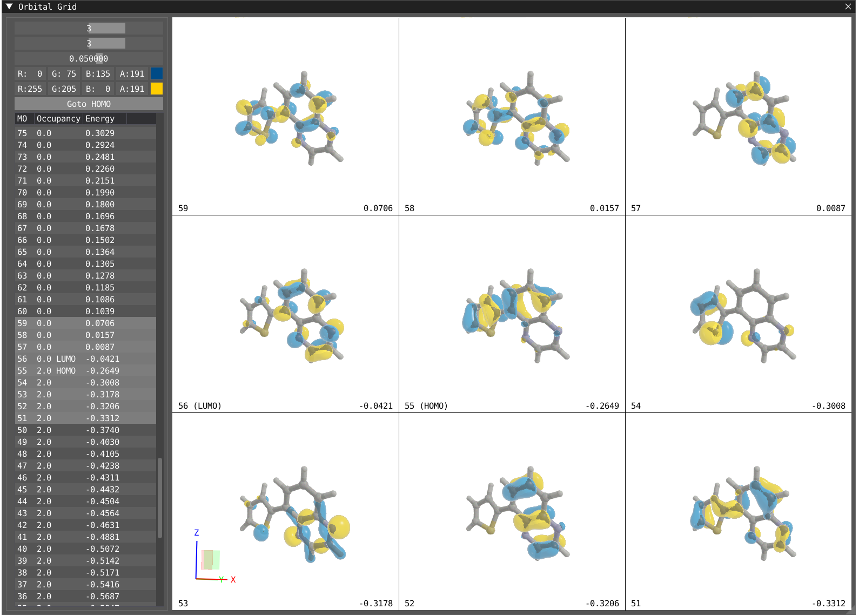Open the blue color swatch picker
859x616 pixels.
pos(157,74)
